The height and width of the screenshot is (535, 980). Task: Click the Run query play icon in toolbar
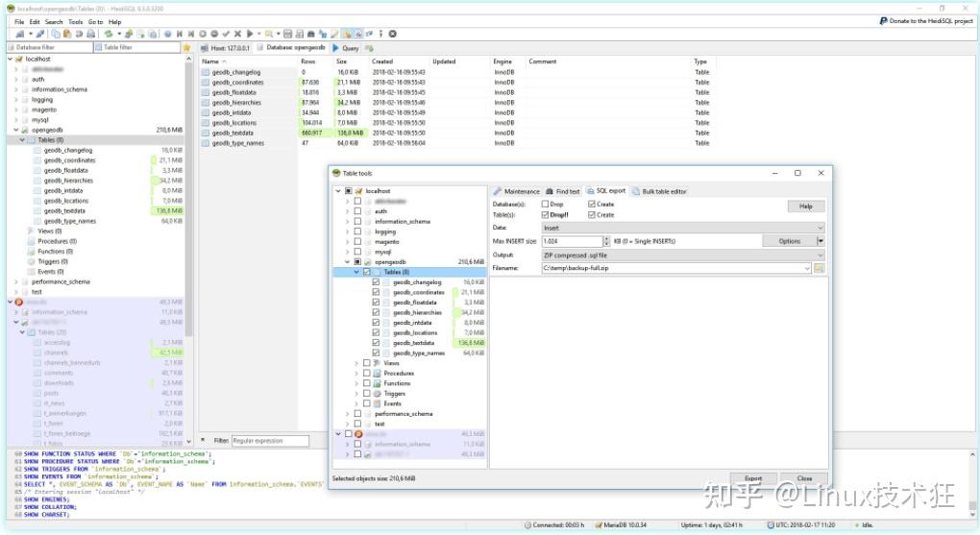[x=250, y=34]
